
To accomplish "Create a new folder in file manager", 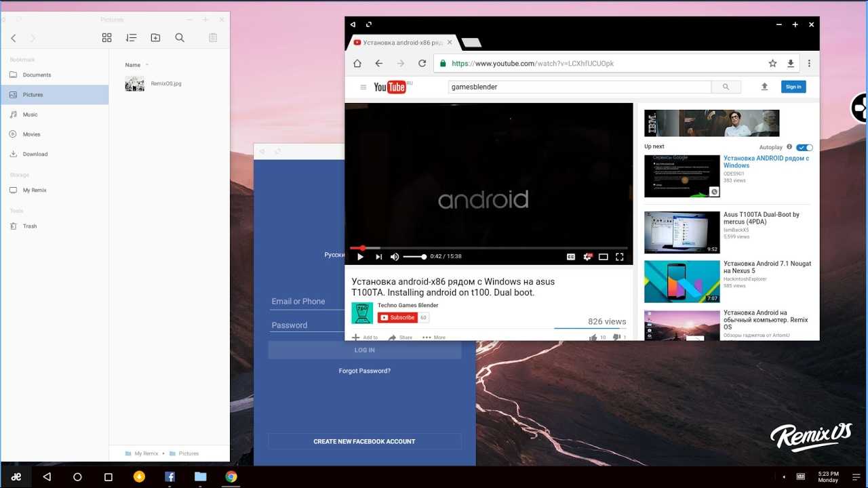I will tap(155, 38).
